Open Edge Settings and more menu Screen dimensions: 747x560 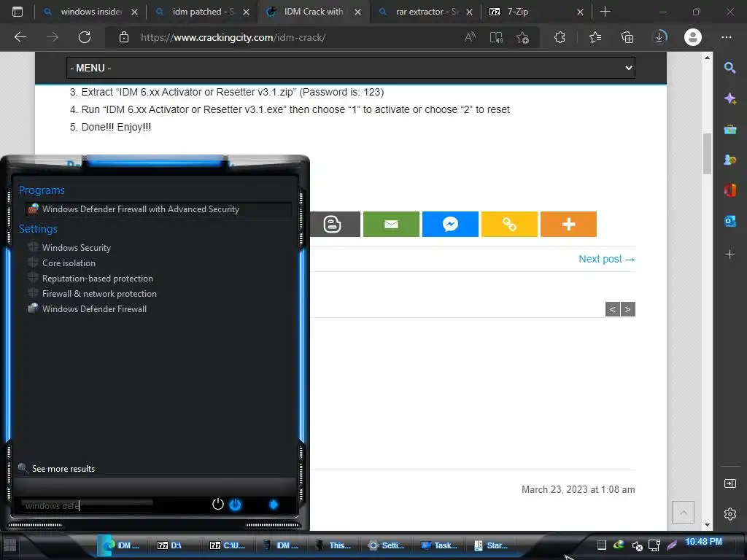726,37
